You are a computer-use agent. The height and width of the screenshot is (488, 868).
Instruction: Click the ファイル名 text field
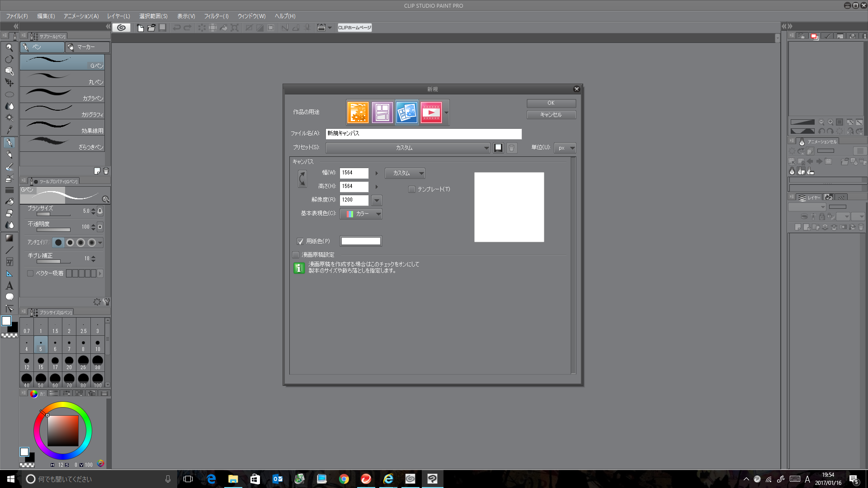coord(423,134)
